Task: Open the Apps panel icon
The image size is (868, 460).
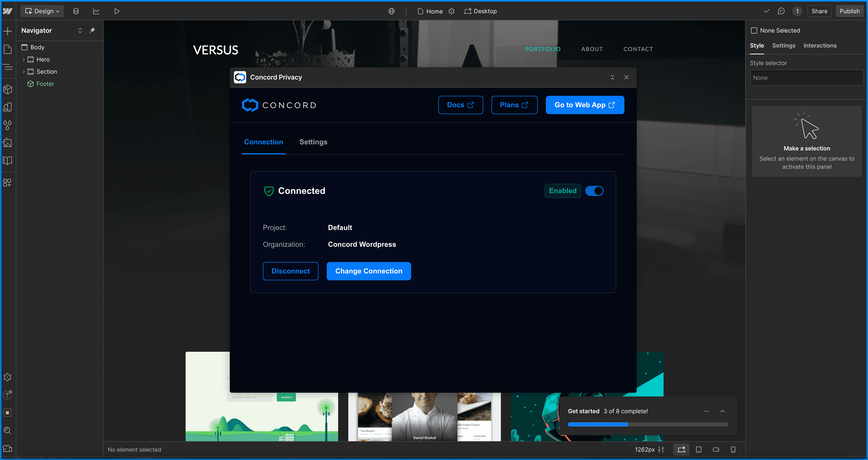Action: [x=7, y=183]
